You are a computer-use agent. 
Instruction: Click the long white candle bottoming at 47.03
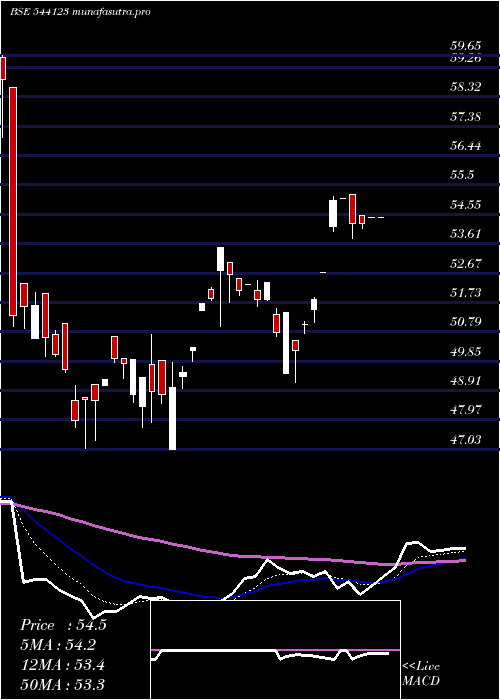point(172,418)
